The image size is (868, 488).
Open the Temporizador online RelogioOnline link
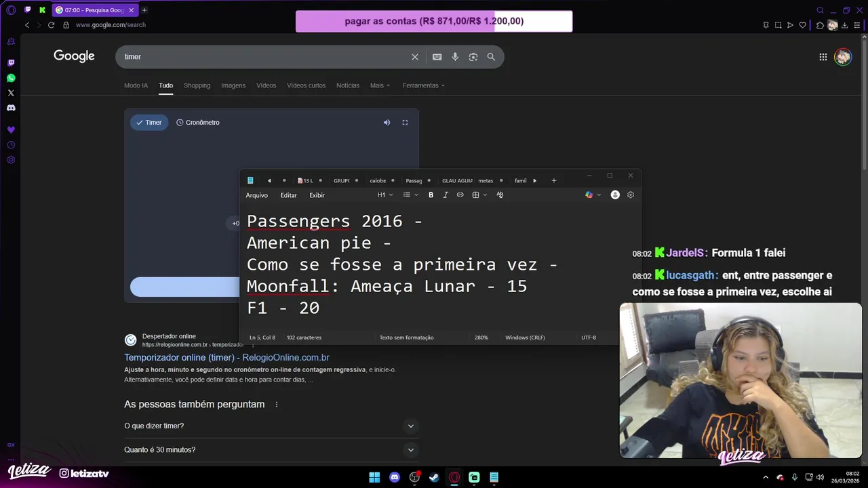pos(226,358)
